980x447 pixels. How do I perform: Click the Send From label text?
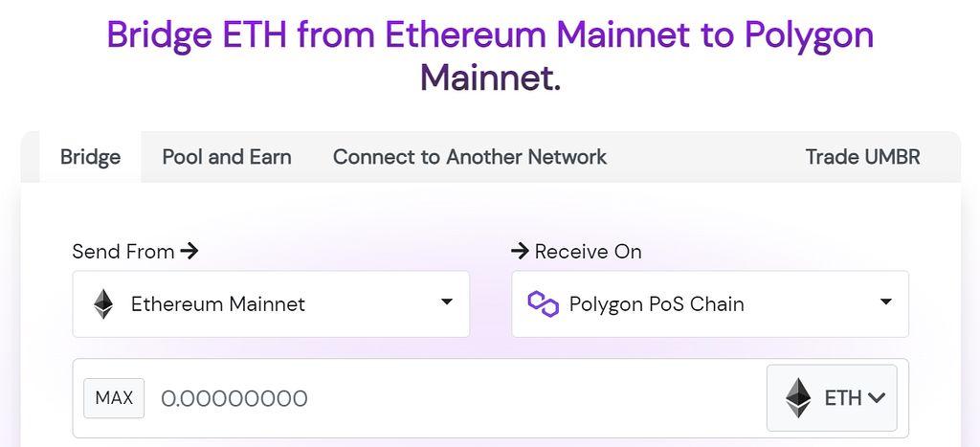(123, 252)
